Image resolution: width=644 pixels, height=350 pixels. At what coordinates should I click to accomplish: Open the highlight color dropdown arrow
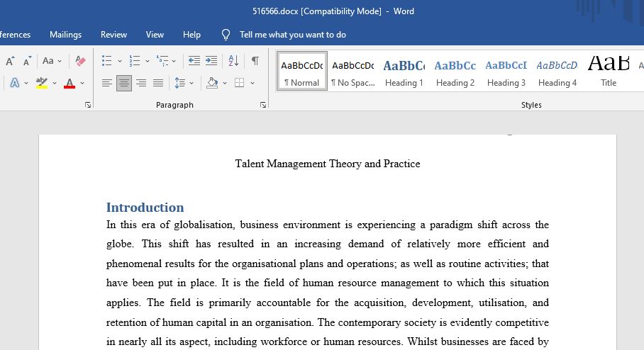[55, 84]
